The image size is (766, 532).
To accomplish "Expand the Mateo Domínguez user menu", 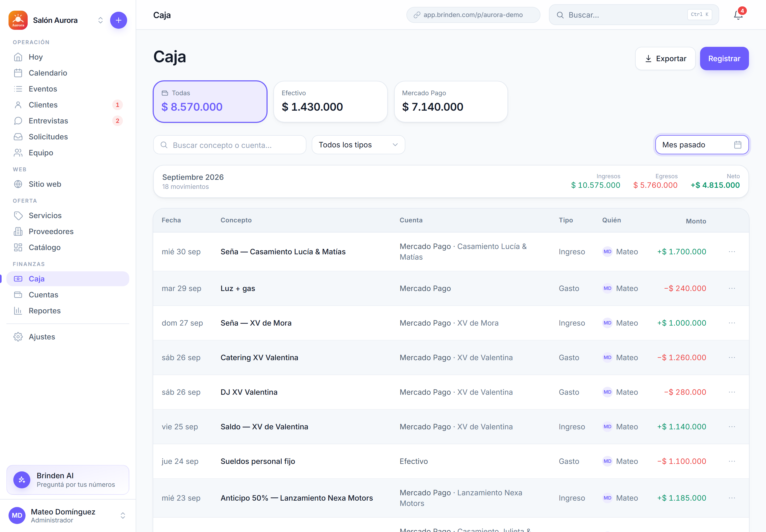I will coord(123,516).
